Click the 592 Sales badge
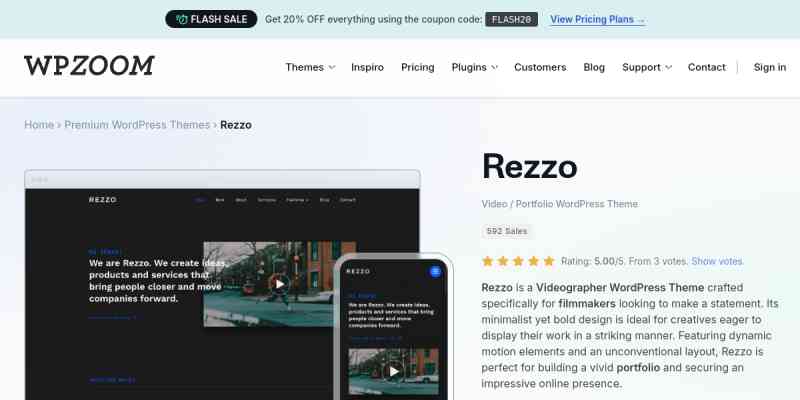This screenshot has height=400, width=800. point(507,232)
